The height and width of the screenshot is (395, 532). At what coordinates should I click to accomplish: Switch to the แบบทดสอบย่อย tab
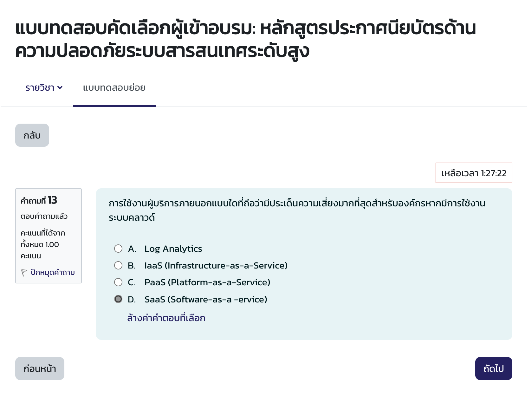(x=115, y=88)
